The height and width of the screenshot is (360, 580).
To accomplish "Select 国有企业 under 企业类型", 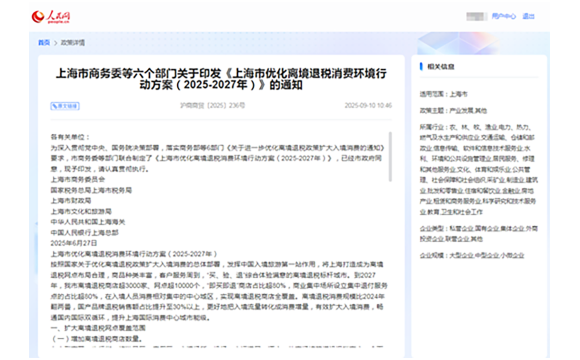I will tap(487, 228).
